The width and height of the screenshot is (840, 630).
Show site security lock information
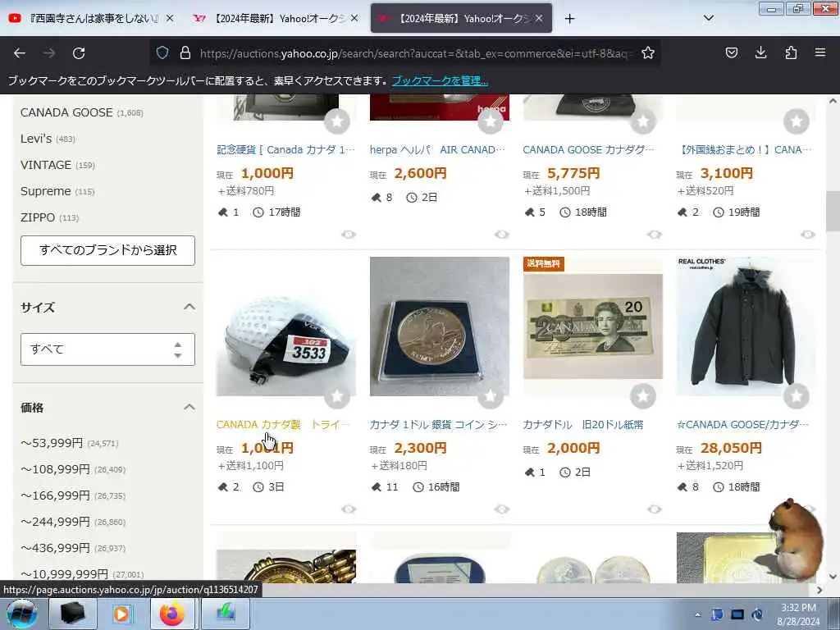click(185, 52)
